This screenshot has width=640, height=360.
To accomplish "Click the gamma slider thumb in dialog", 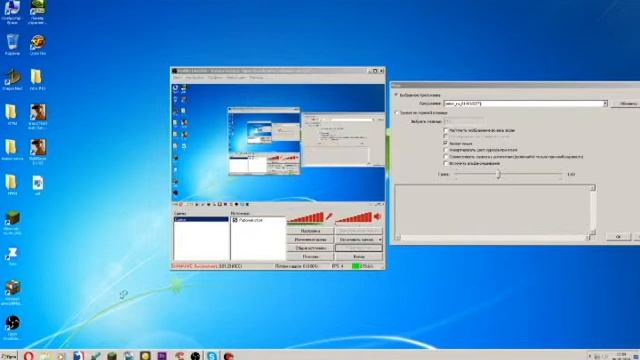I will coord(498,174).
